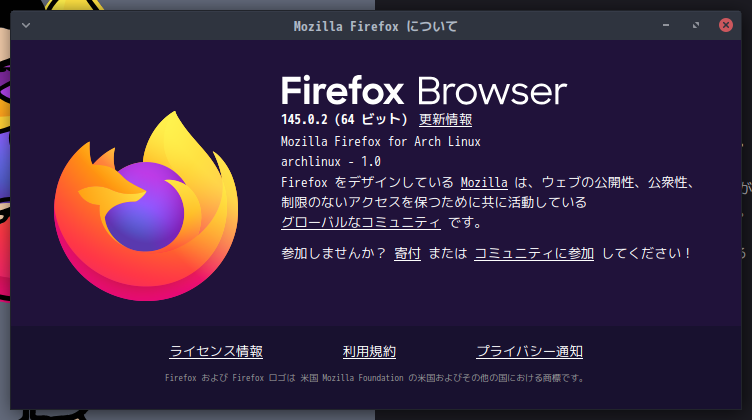This screenshot has height=420, width=752.
Task: Click the コミュニティに参加 link
Action: (534, 253)
